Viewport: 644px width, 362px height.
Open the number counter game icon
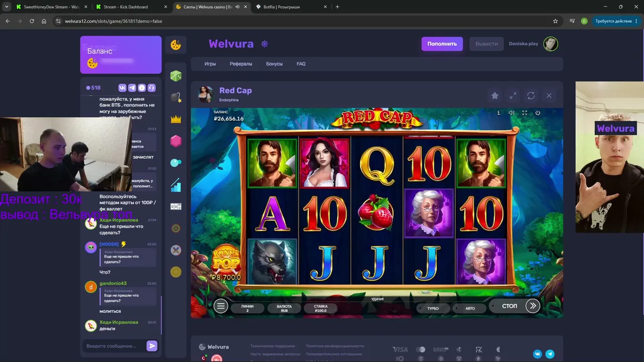pyautogui.click(x=176, y=207)
